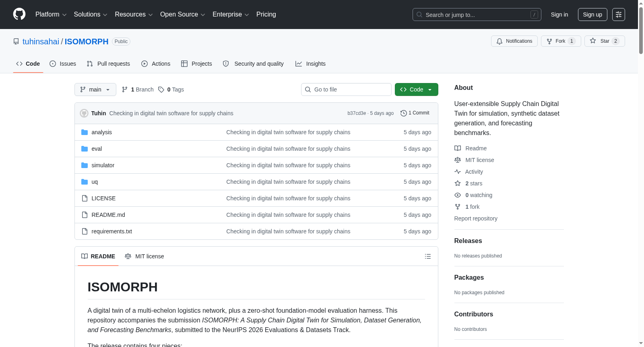Viewport: 644px width, 347px height.
Task: Open the Pricing link
Action: [x=266, y=15]
